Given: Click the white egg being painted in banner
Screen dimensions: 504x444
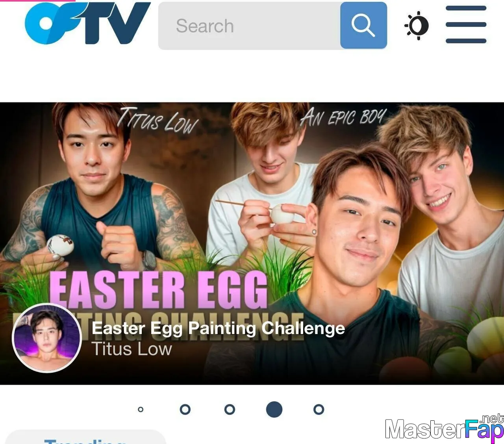Looking at the screenshot, I should coord(280,214).
